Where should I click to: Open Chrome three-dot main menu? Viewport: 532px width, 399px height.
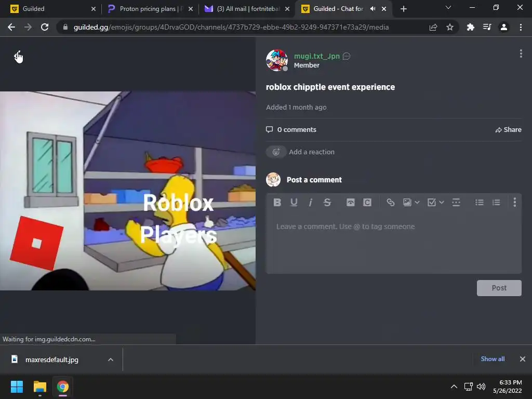point(521,27)
